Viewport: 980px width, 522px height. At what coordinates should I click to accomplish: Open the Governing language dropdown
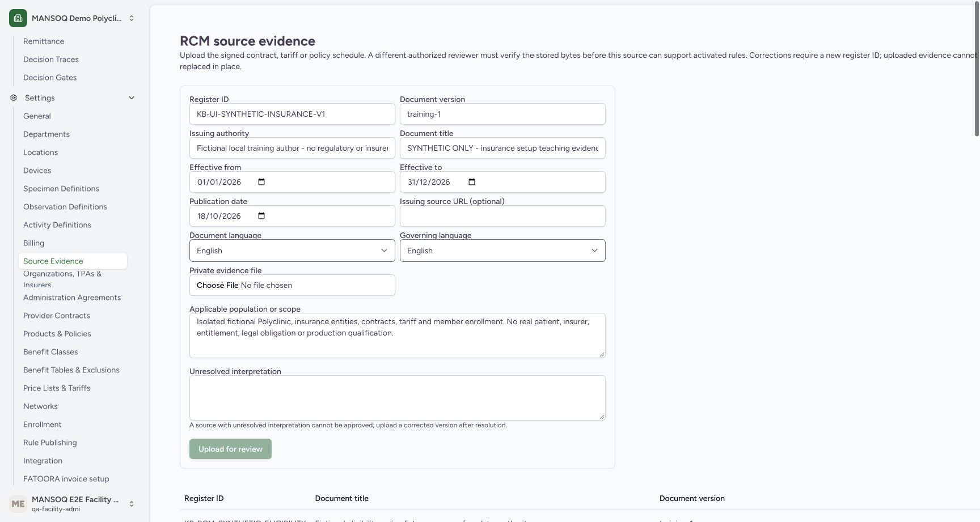coord(502,251)
